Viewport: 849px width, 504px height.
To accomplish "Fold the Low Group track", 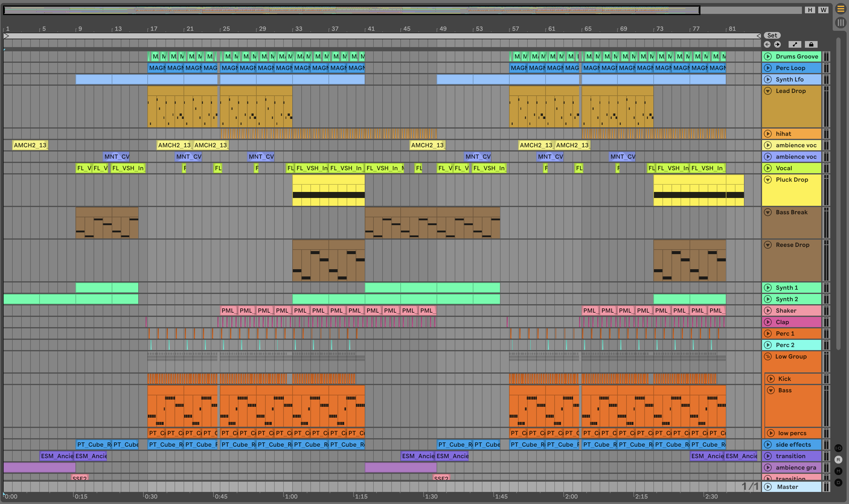I will point(767,356).
